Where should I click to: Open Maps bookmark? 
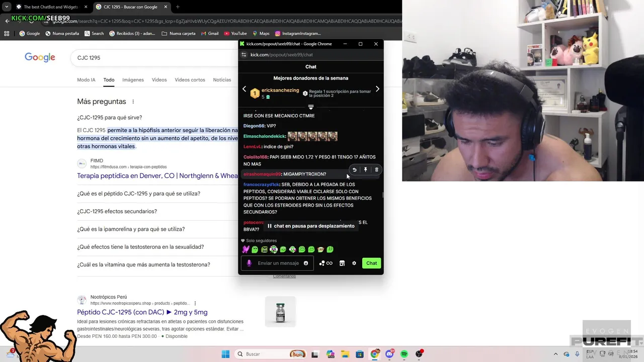(x=261, y=33)
